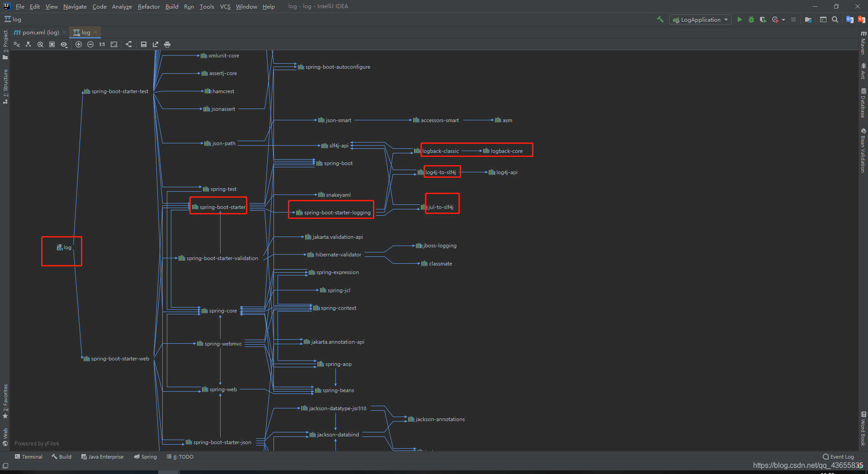The height and width of the screenshot is (474, 868).
Task: Select the spring-boot-starter-web node
Action: [x=116, y=359]
